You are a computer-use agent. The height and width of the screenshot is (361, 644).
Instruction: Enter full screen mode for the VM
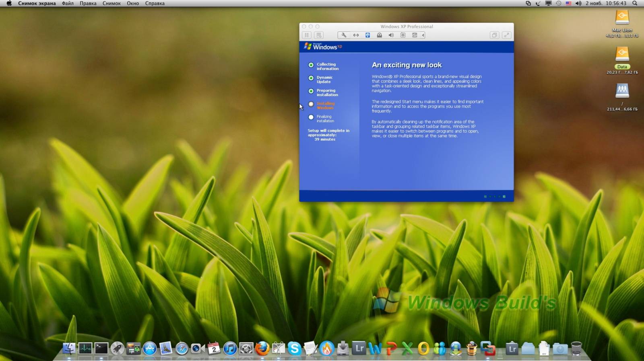click(507, 35)
